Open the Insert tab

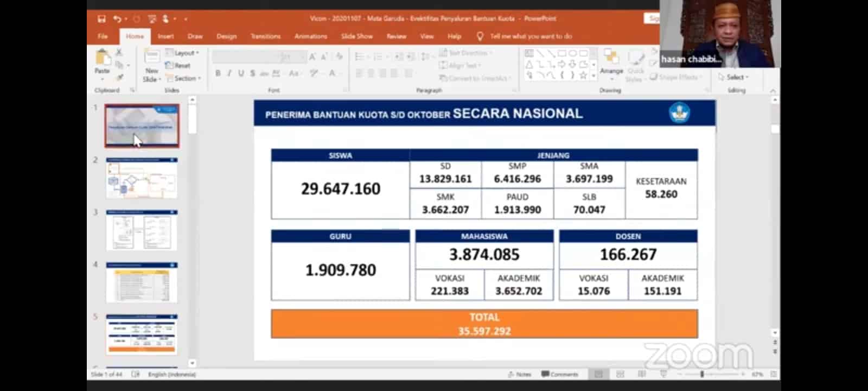coord(166,36)
